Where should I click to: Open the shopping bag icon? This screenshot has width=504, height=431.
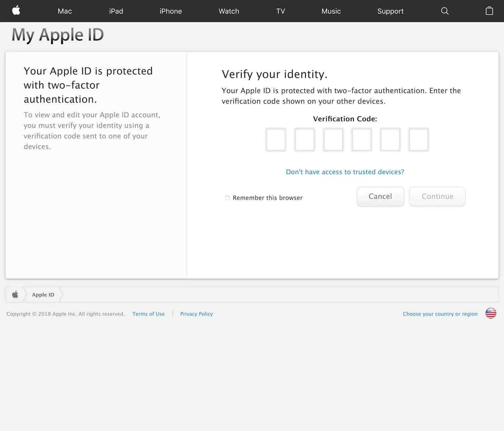[x=489, y=11]
